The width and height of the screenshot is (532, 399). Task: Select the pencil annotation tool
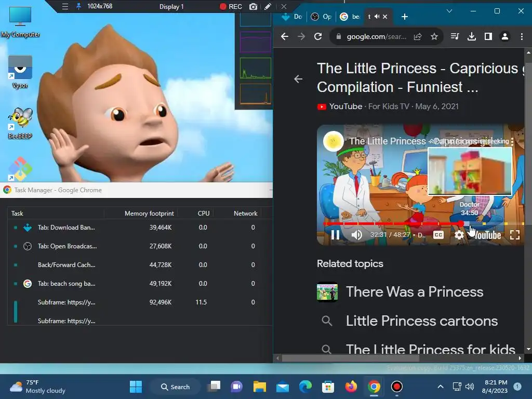click(268, 6)
